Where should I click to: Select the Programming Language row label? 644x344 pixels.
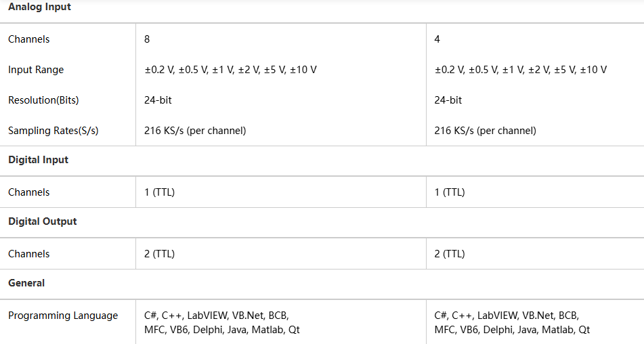coord(63,316)
